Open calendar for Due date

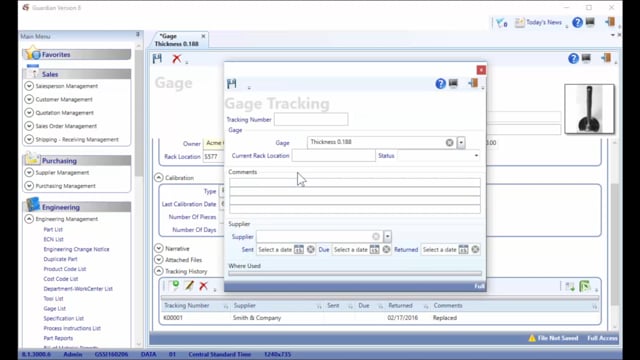[374, 249]
